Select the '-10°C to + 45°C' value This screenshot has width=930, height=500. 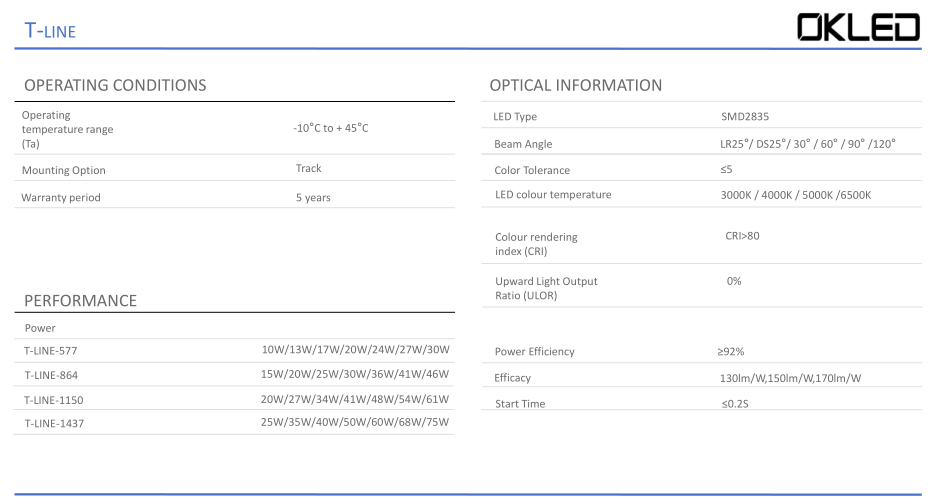click(x=330, y=128)
